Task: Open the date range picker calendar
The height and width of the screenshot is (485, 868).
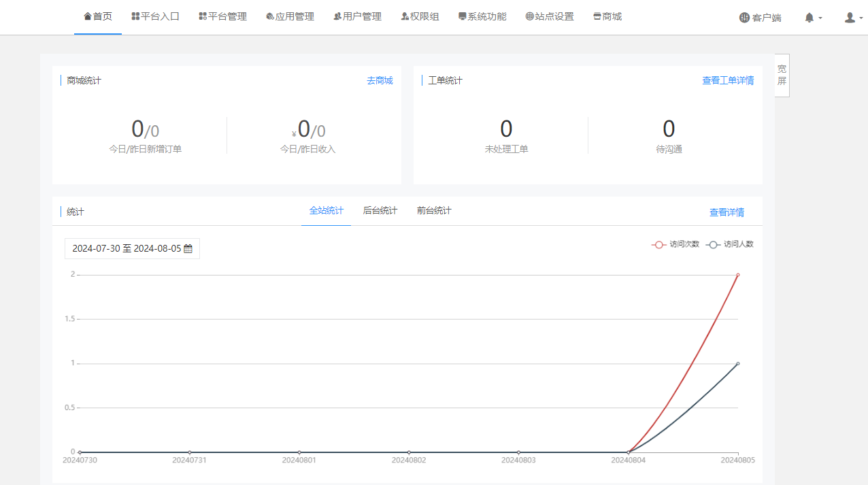Action: coord(190,248)
